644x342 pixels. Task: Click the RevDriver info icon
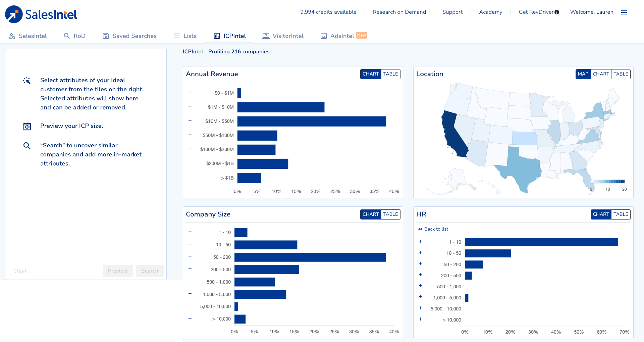click(557, 12)
